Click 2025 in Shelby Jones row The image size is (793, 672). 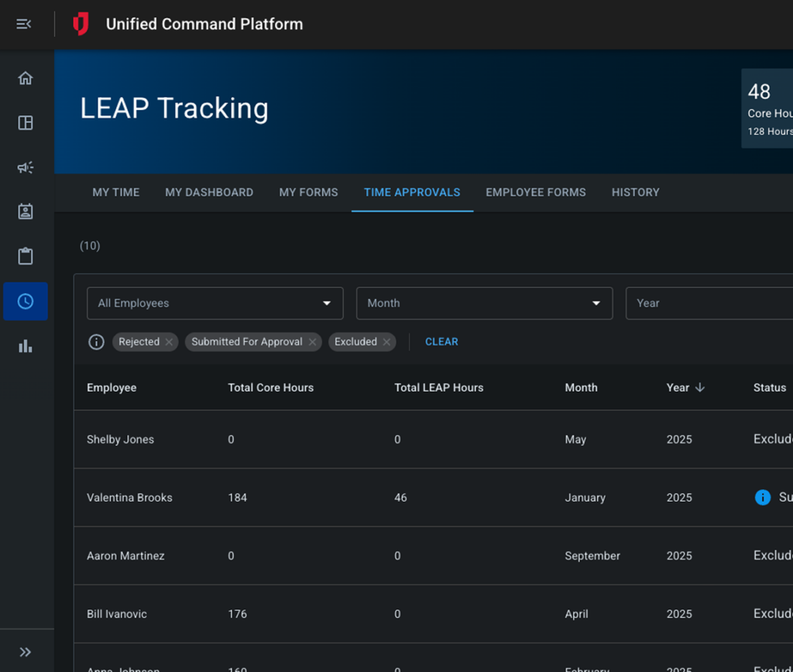pyautogui.click(x=679, y=440)
